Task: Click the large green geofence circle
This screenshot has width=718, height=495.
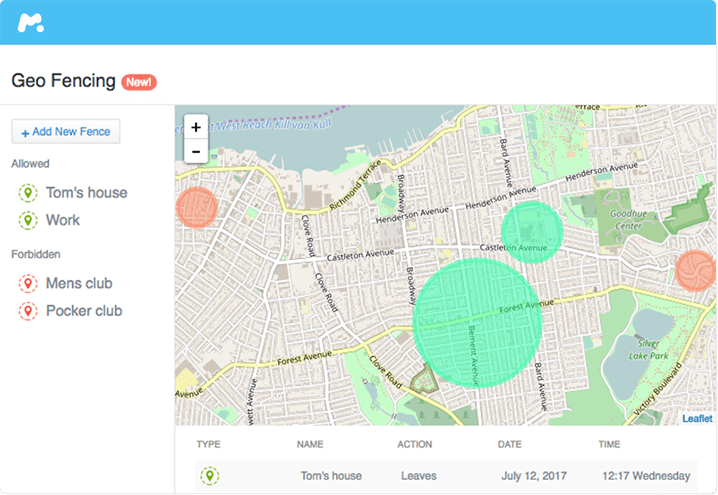Action: click(x=478, y=322)
